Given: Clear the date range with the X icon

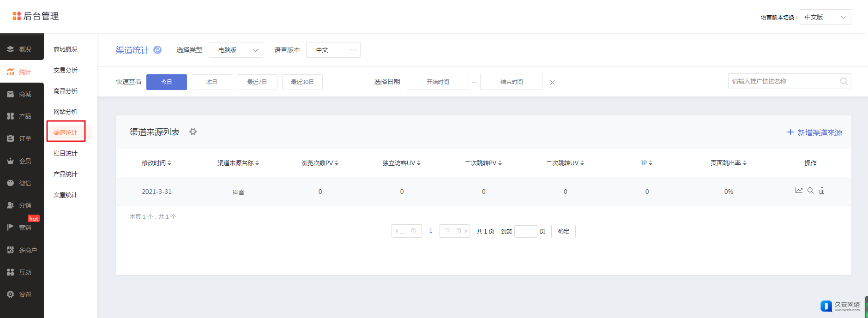Looking at the screenshot, I should click(x=552, y=82).
